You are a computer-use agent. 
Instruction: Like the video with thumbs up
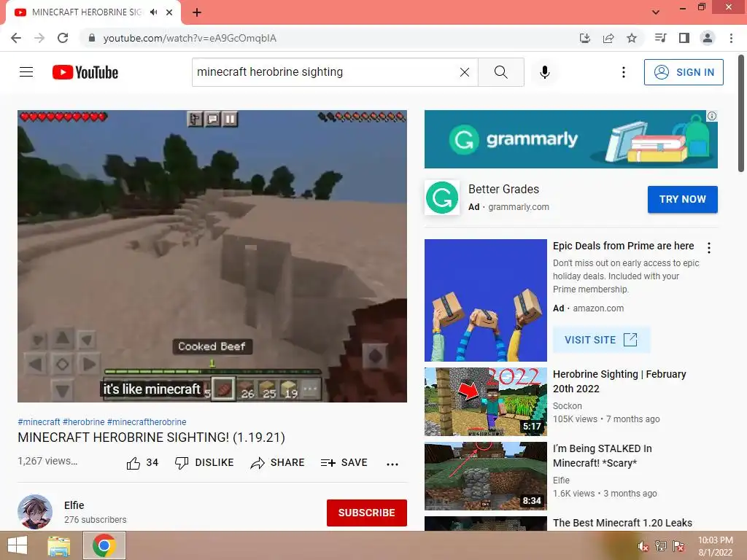[142, 463]
